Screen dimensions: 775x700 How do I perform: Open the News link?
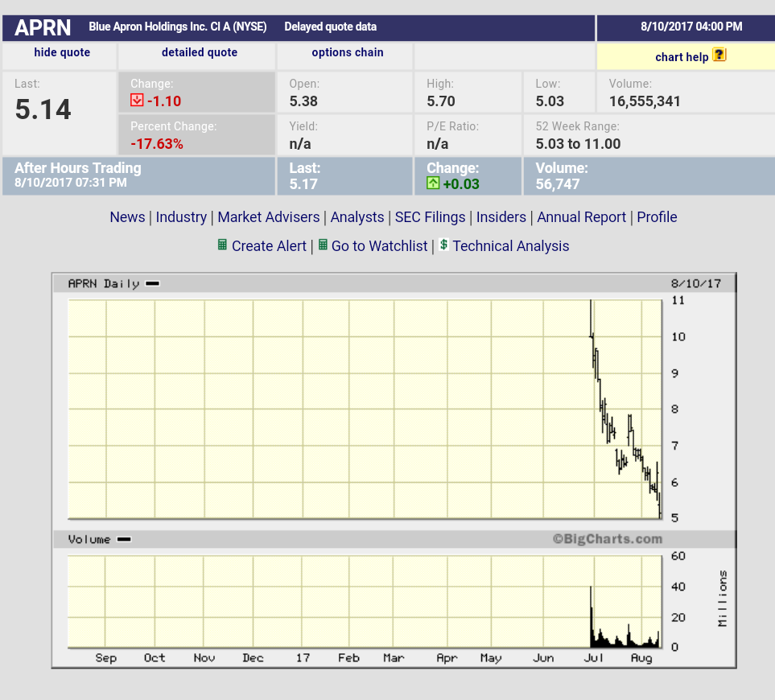127,217
